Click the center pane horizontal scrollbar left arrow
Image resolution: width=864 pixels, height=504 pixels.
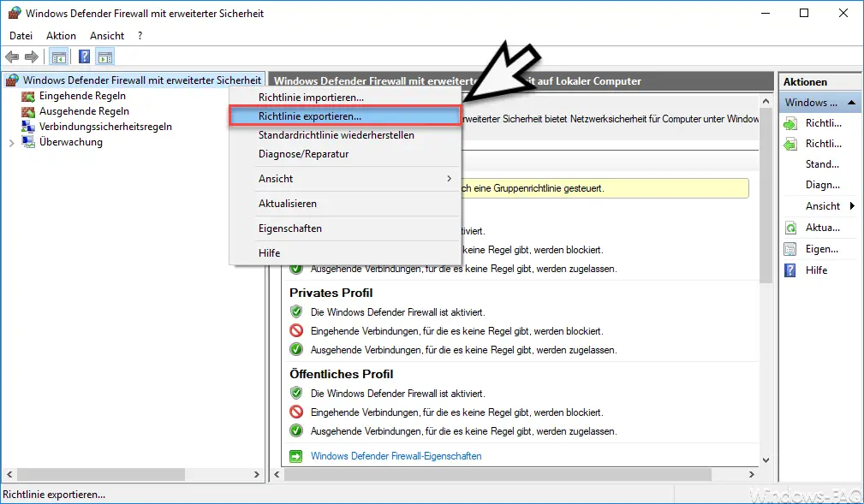click(277, 474)
